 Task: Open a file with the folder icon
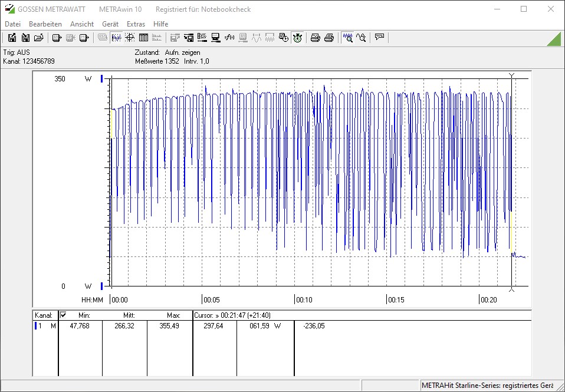point(39,38)
